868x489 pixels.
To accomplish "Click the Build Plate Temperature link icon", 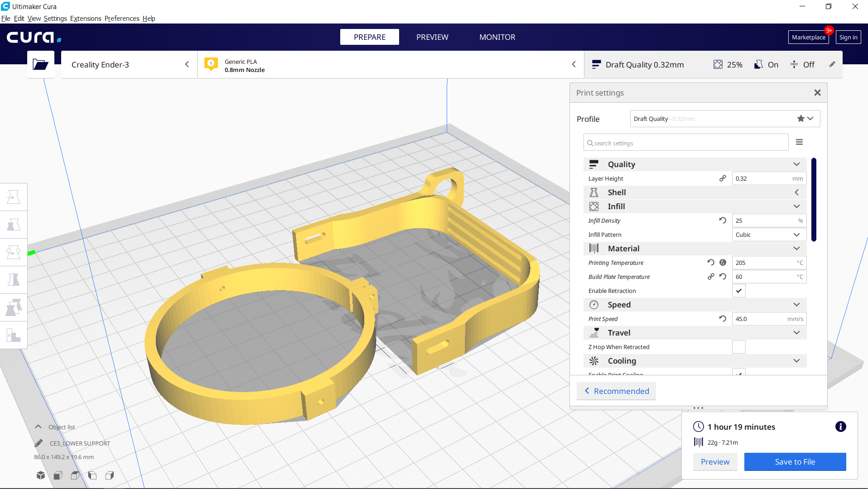I will click(x=711, y=277).
